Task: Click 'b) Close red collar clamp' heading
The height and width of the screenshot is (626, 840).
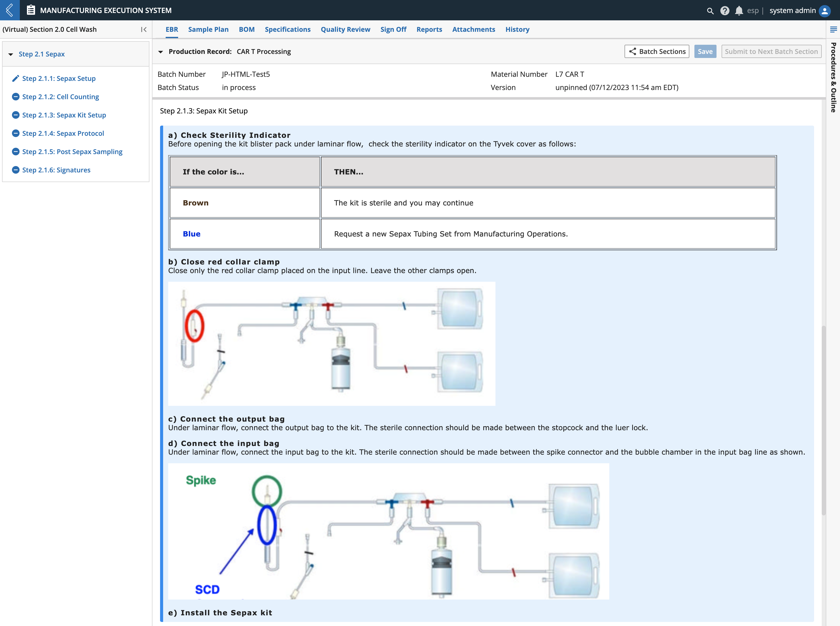Action: 224,262
